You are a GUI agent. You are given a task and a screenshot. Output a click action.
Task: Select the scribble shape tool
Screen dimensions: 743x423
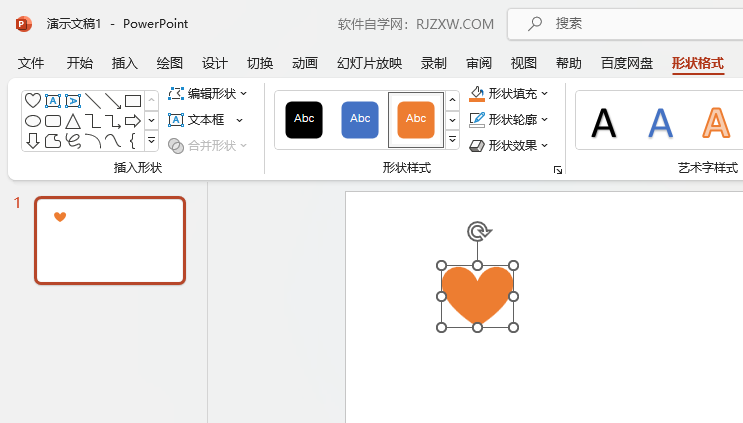point(73,141)
